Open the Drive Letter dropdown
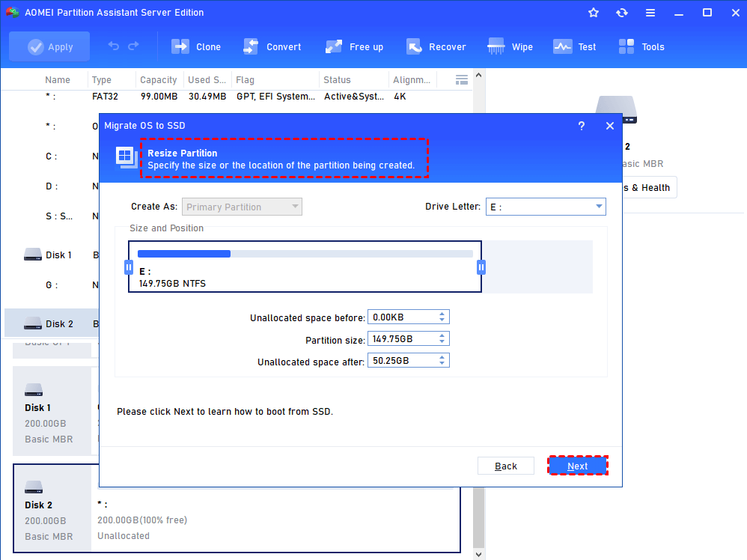The image size is (747, 560). [x=546, y=207]
